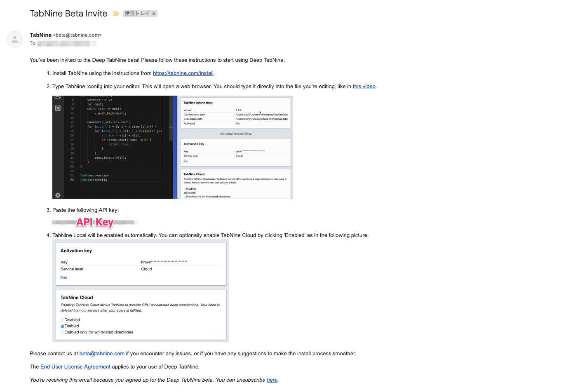Click the Extensions icon in the editor sidebar image

(57, 107)
